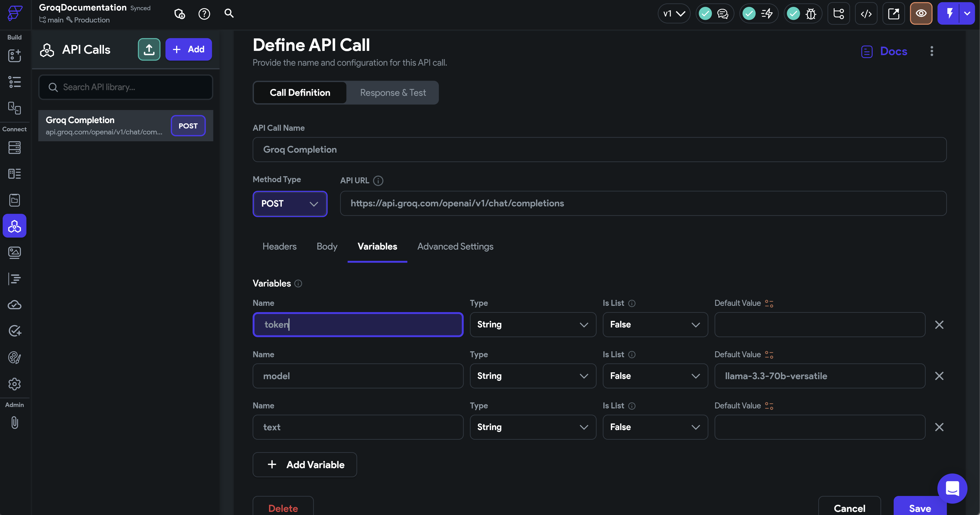
Task: Select the highlighted API Calls sidebar icon
Action: click(14, 226)
